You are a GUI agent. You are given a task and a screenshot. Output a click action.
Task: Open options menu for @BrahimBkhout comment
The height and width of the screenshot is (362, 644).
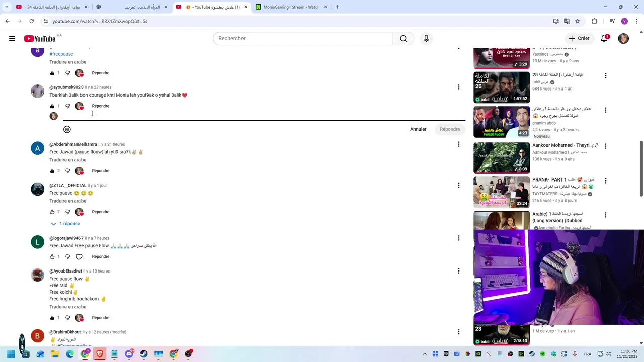[x=458, y=332]
